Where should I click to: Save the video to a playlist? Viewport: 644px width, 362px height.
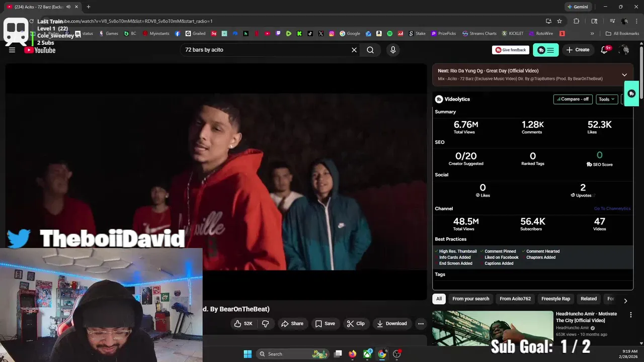325,323
